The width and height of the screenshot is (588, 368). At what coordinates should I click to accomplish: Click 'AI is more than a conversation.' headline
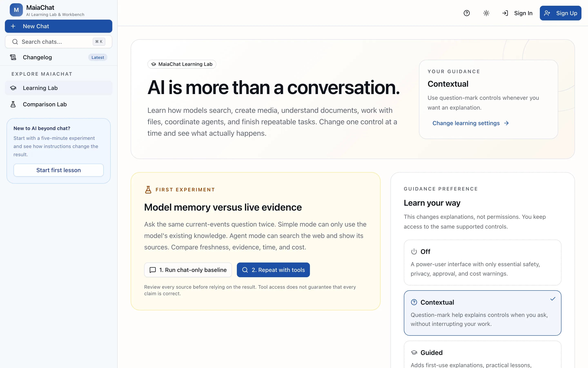pyautogui.click(x=274, y=87)
